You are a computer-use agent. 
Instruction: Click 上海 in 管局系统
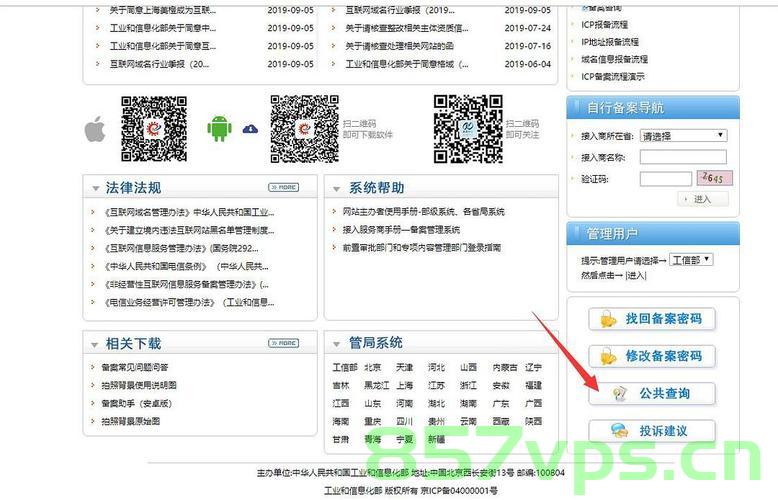[404, 385]
